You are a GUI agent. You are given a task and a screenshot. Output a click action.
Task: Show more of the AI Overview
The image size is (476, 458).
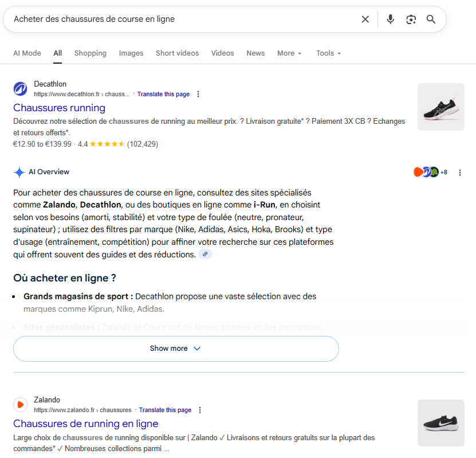175,348
